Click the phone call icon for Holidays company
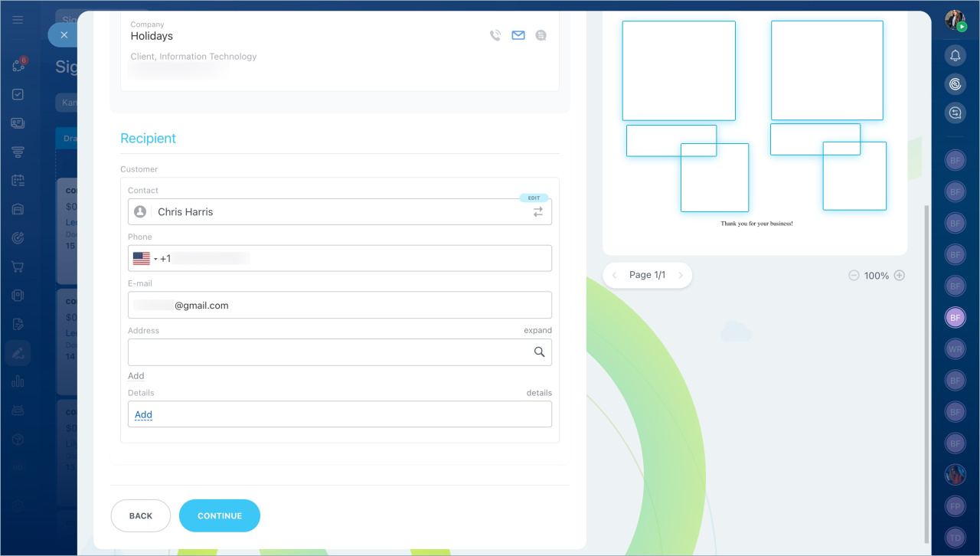The width and height of the screenshot is (980, 556). [495, 35]
